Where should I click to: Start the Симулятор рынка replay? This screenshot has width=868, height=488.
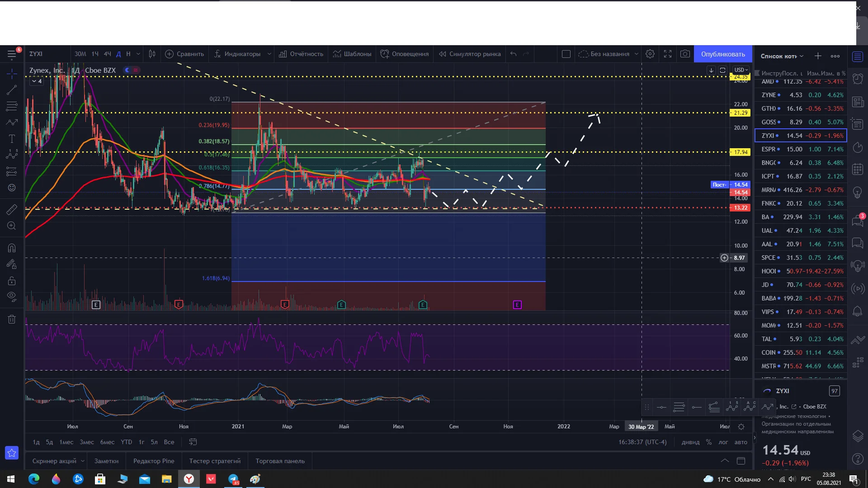(x=470, y=54)
